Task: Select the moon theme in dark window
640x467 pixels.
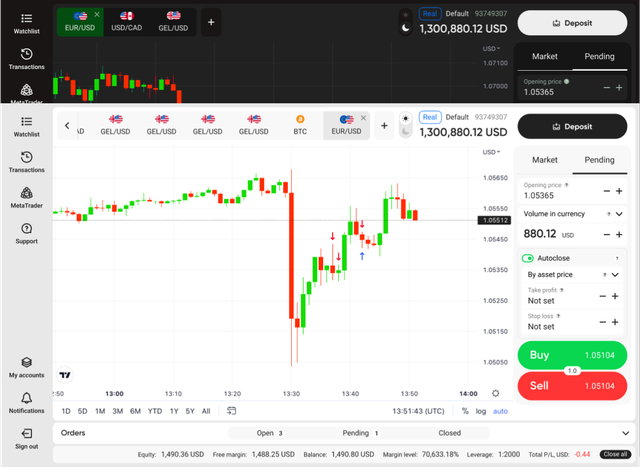Action: (x=405, y=28)
